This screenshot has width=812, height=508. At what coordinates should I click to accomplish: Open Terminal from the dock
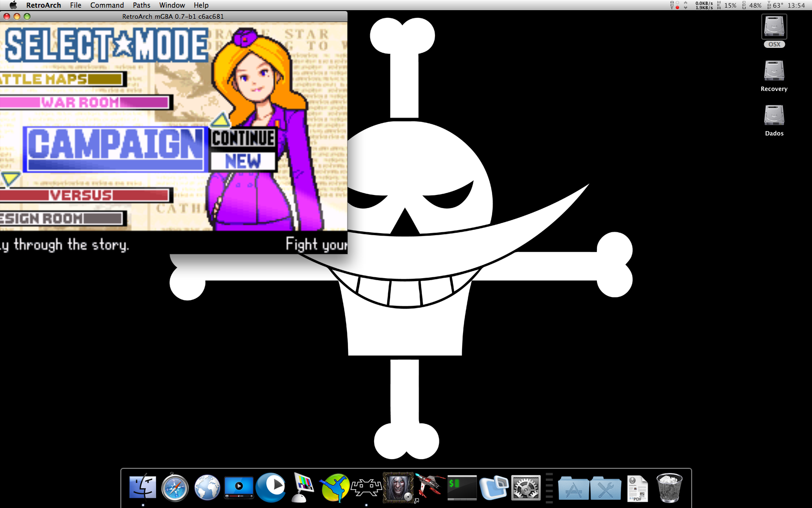462,488
